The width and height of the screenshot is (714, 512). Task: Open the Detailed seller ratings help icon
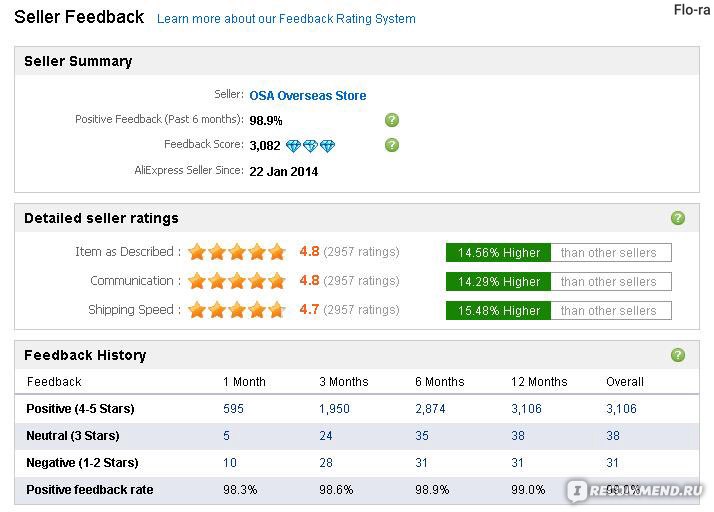(x=678, y=218)
